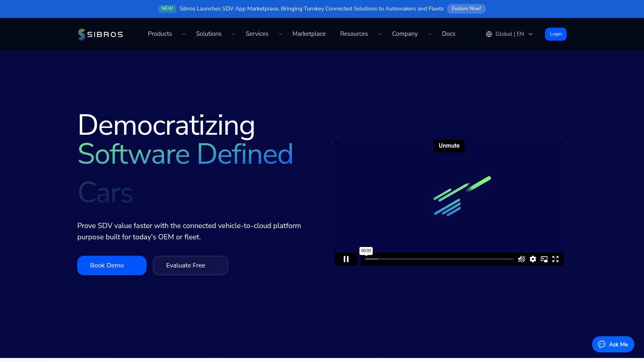Expand the Company chevron

[x=430, y=34]
